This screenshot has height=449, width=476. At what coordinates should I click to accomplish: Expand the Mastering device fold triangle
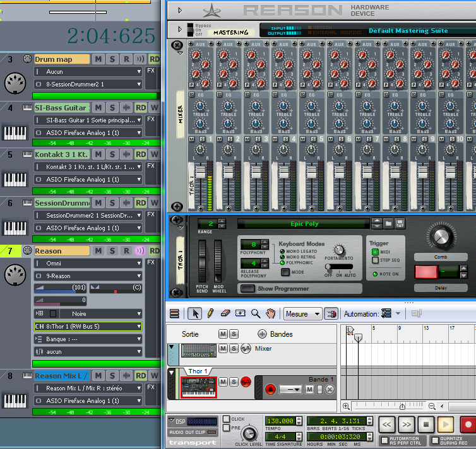click(x=180, y=30)
